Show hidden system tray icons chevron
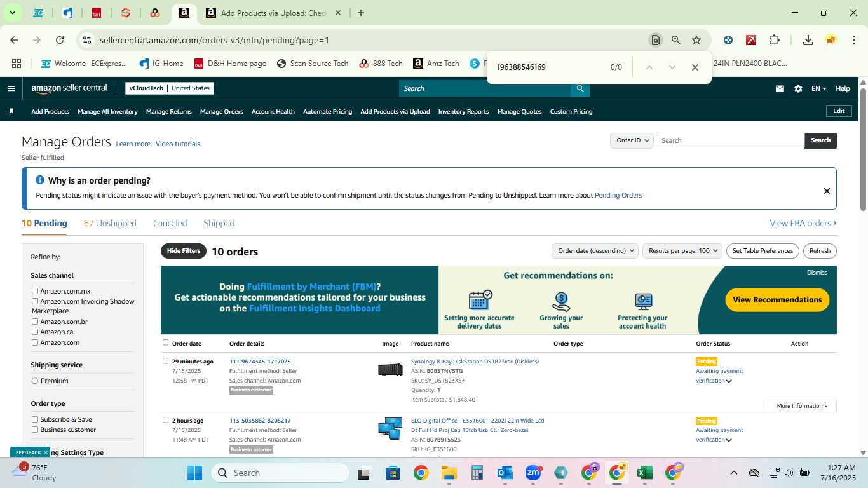Viewport: 868px width, 488px height. (x=733, y=473)
